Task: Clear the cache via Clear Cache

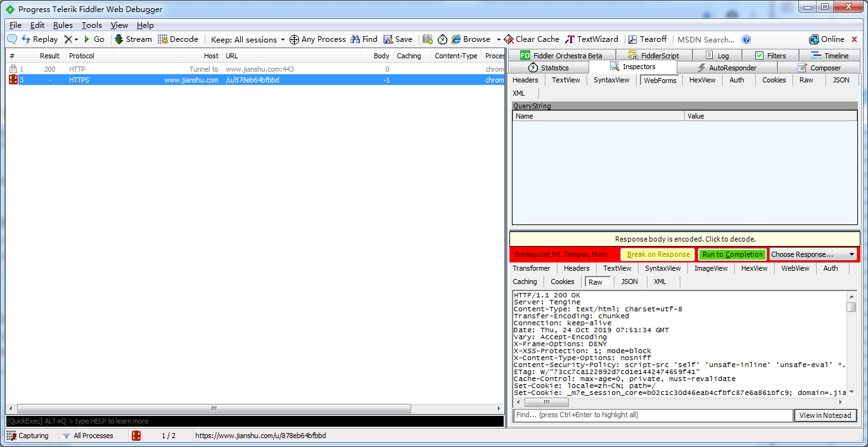Action: point(532,39)
